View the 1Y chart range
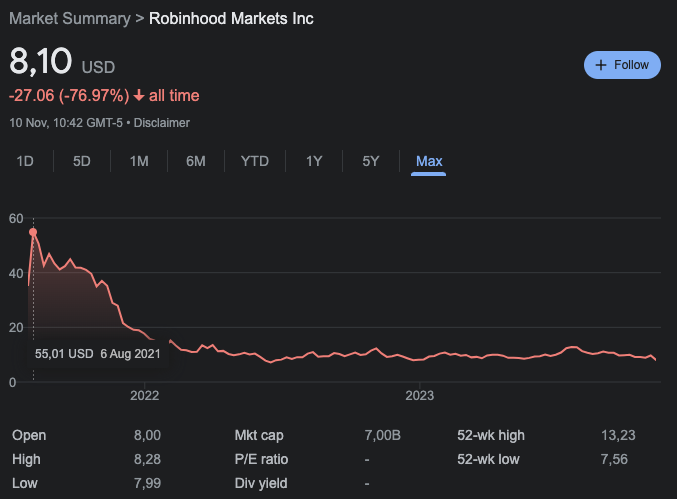Viewport: 677px width, 499px height. pyautogui.click(x=314, y=161)
